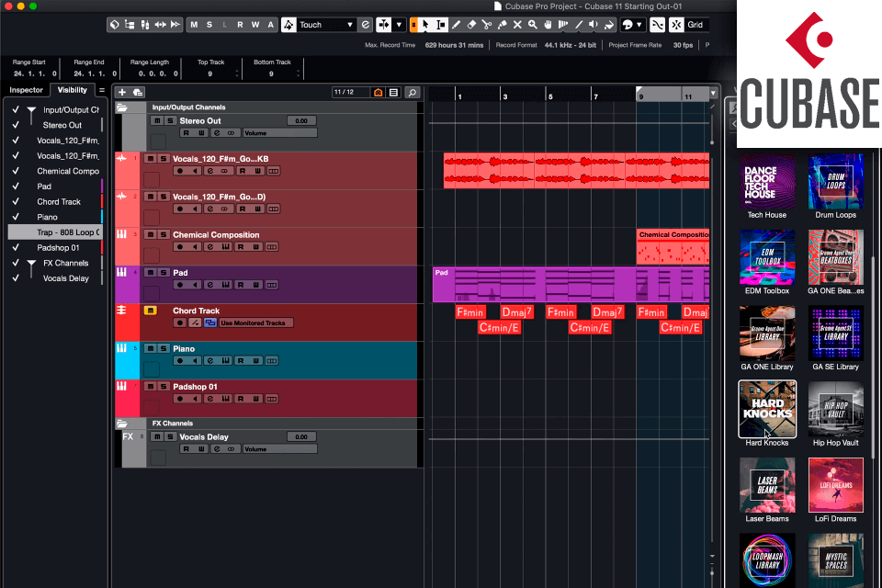Select Trap - 808 Loop in visibility list

pyautogui.click(x=55, y=232)
